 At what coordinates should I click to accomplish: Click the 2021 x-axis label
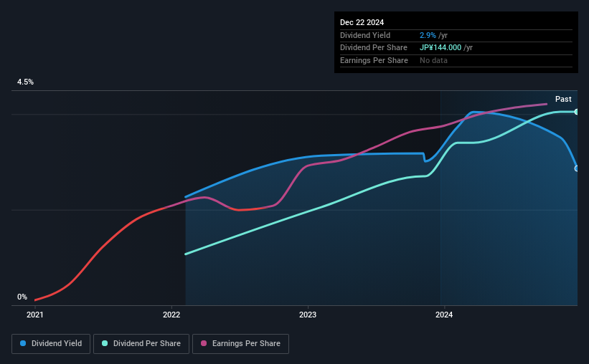pos(35,315)
